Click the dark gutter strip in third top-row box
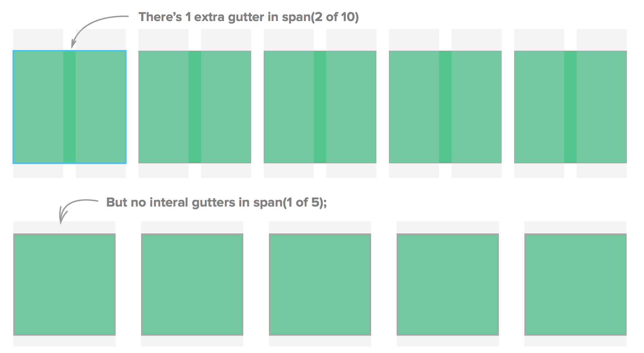The image size is (644, 353). [x=320, y=107]
